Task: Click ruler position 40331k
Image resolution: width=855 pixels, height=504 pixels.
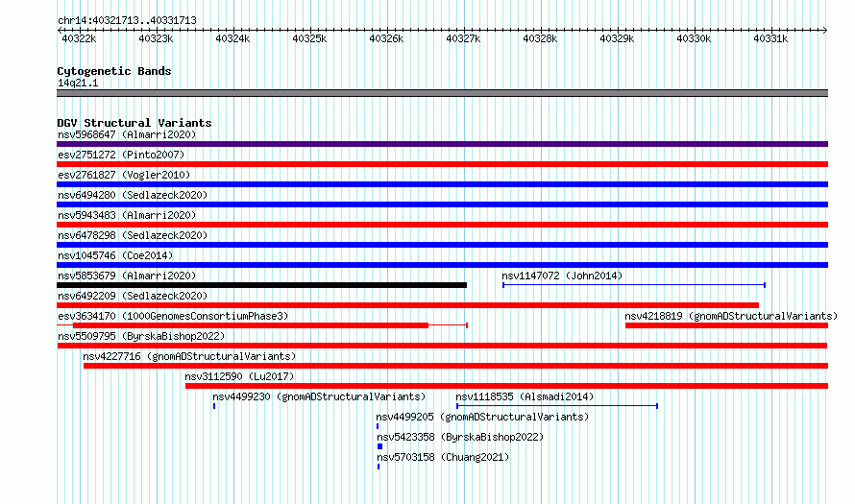Action: (x=771, y=38)
